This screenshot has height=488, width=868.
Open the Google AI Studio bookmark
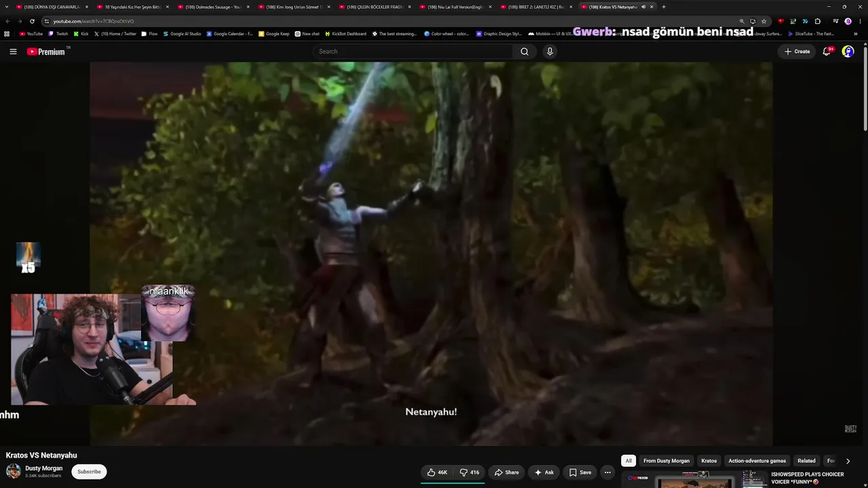pyautogui.click(x=182, y=33)
